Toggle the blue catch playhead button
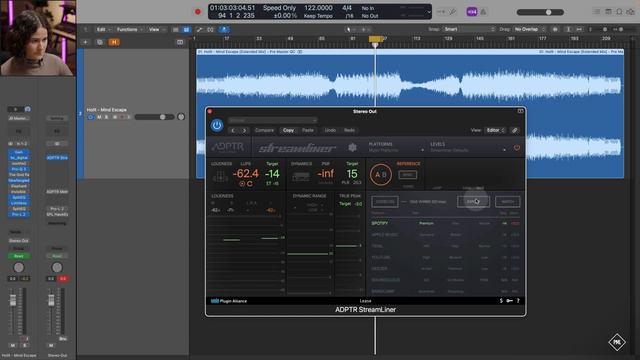The image size is (640, 360). click(x=224, y=29)
